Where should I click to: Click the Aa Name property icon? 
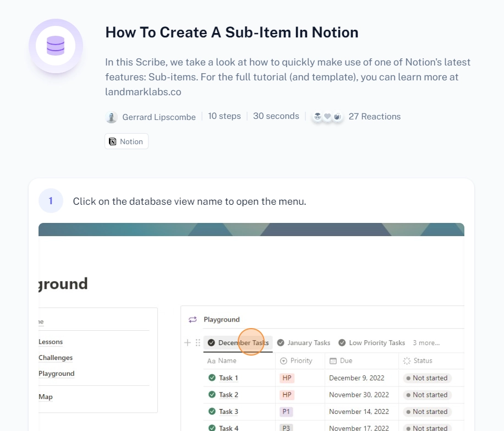[211, 361]
